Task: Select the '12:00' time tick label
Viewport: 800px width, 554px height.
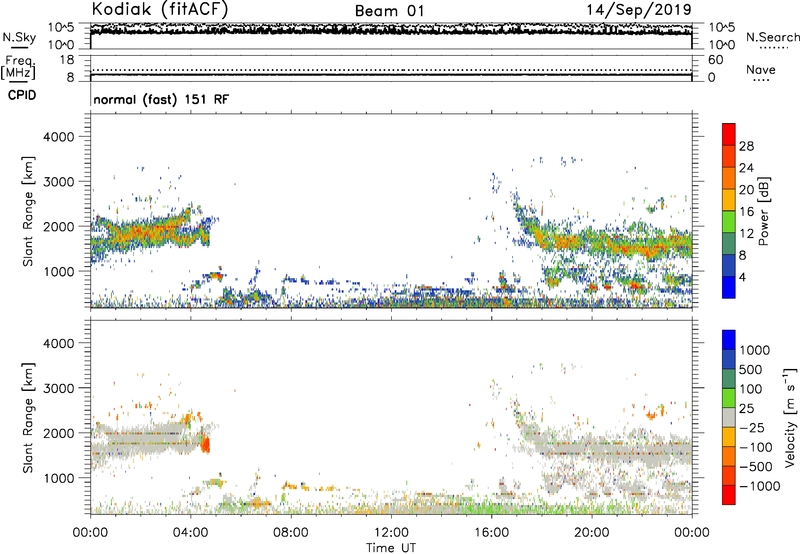Action: pos(391,533)
